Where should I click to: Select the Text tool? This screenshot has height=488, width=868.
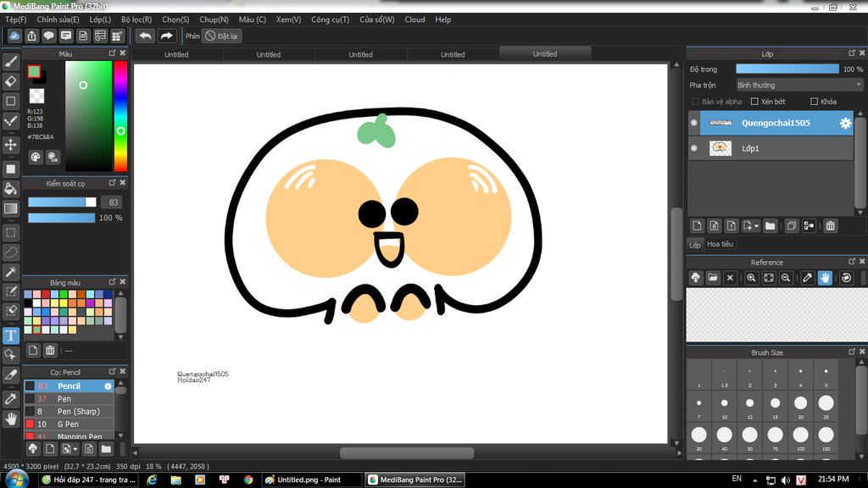(x=10, y=335)
